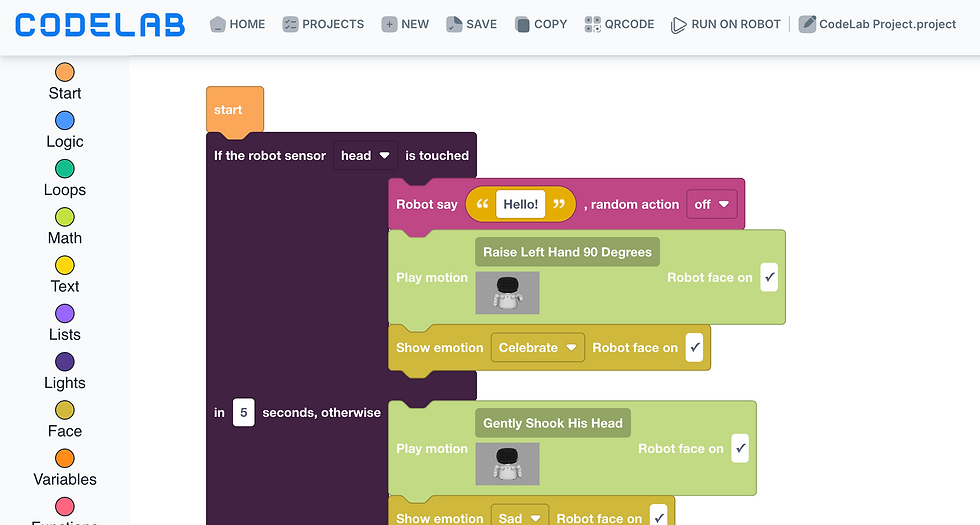Choose COPY in the top menu
This screenshot has width=980, height=525.
(551, 24)
